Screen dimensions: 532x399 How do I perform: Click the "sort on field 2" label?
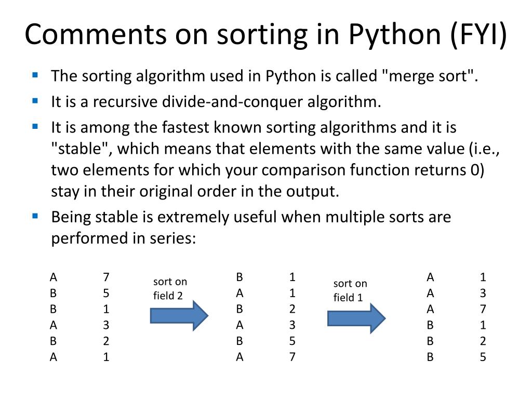(170, 288)
